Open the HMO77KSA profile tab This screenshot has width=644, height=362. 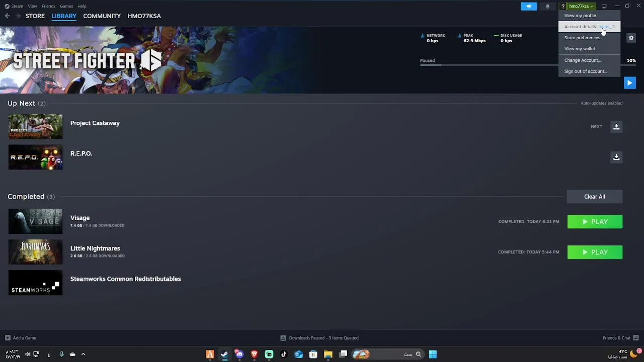[x=144, y=16]
